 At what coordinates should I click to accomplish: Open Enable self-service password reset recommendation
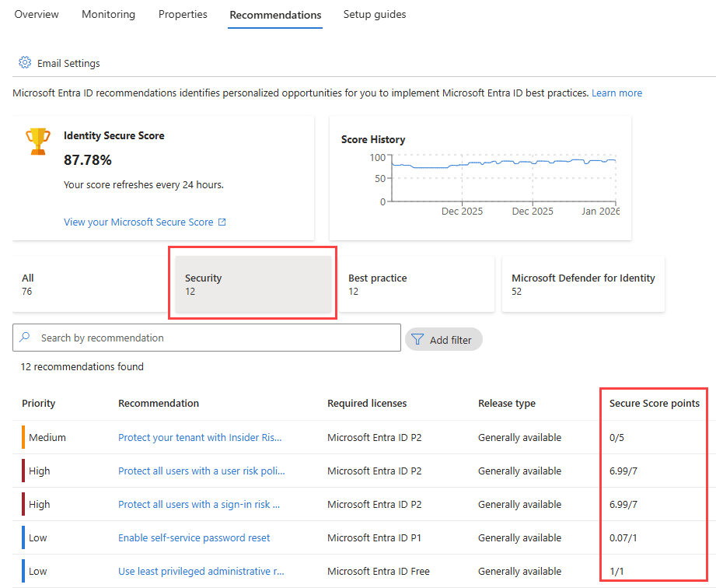click(194, 537)
